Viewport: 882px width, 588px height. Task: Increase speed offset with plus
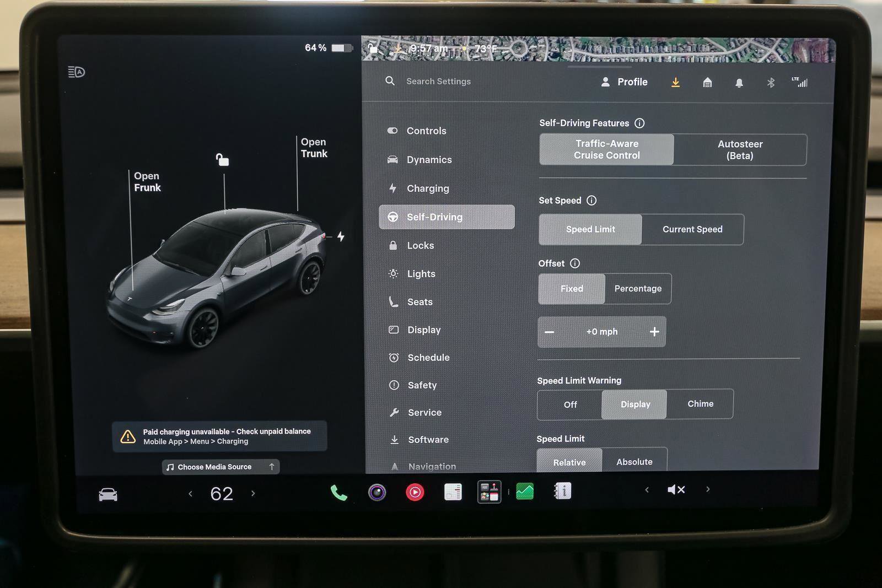tap(654, 332)
